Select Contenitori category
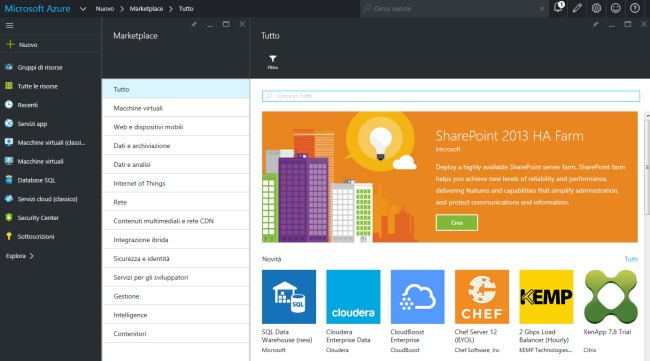This screenshot has height=361, width=650. 176,333
